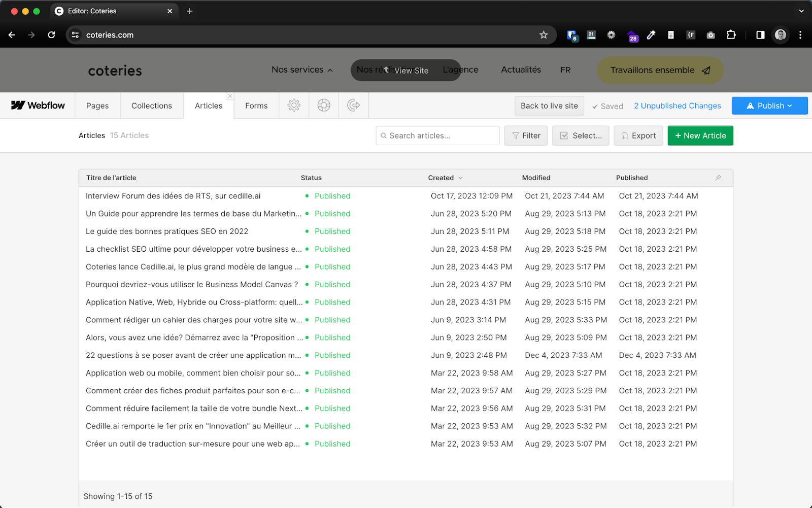Reload the page
This screenshot has width=812, height=508.
(x=51, y=35)
